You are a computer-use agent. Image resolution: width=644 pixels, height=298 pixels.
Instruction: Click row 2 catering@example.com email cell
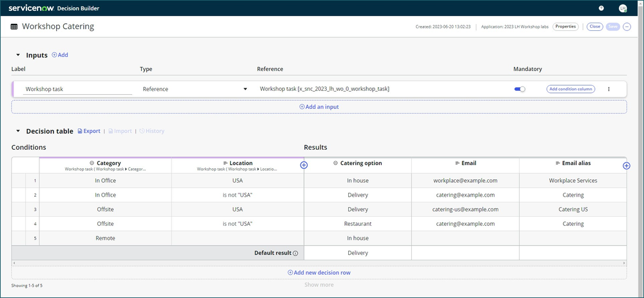pos(465,195)
